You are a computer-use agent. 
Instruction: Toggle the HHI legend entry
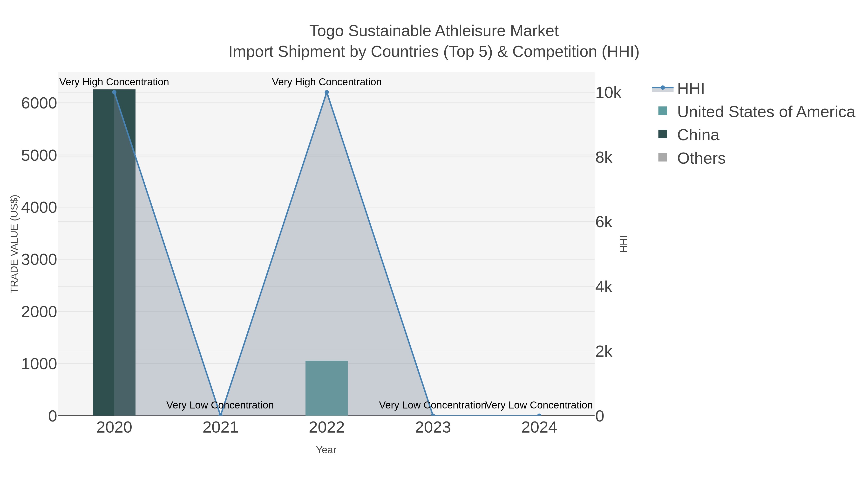point(678,89)
